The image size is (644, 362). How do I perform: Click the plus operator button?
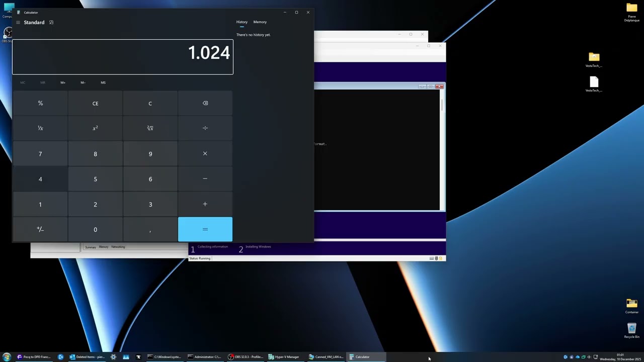coord(205,204)
